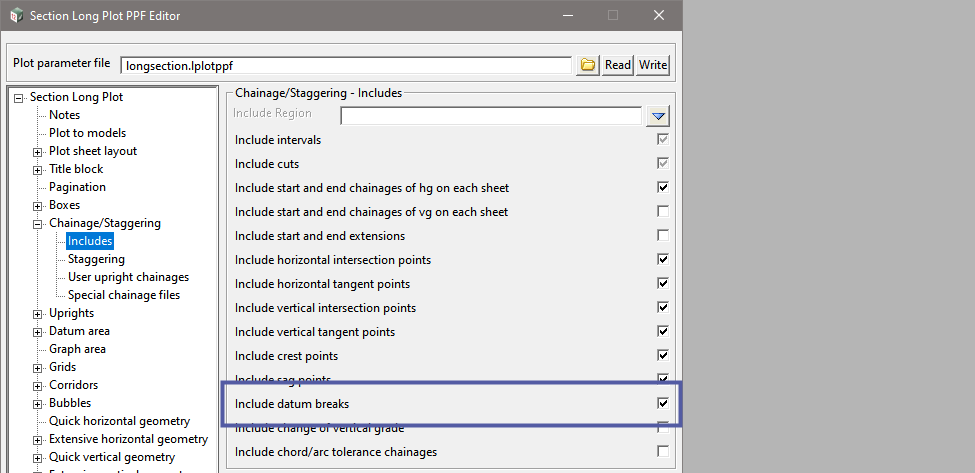Click the application icon in title bar

tap(14, 16)
